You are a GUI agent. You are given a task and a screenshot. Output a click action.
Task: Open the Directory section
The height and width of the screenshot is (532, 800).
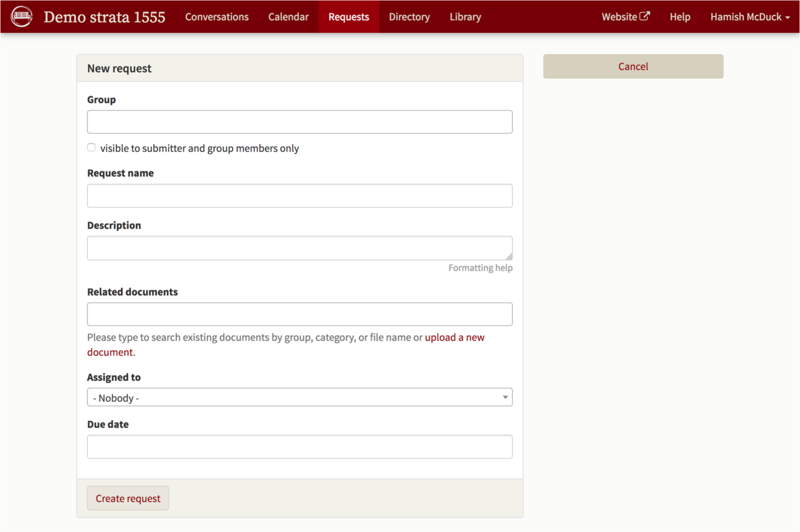coord(409,16)
